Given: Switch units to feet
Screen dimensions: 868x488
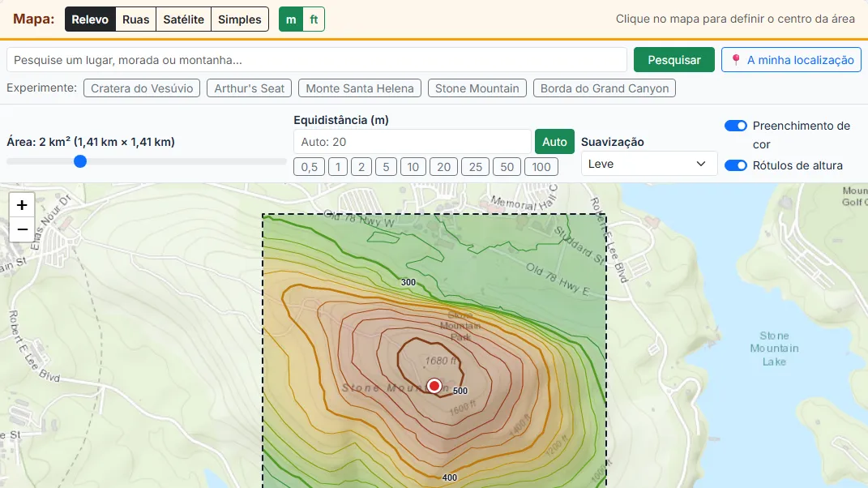Looking at the screenshot, I should (x=314, y=19).
